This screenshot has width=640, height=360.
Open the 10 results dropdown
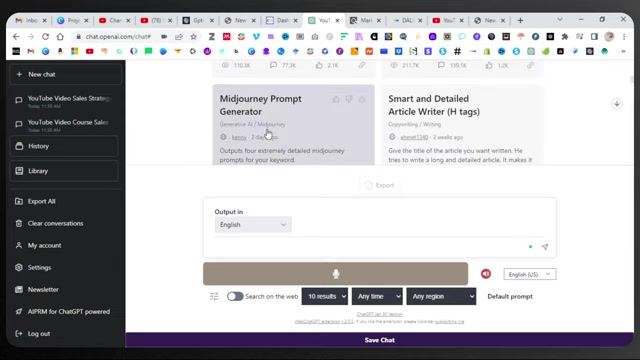pos(325,296)
